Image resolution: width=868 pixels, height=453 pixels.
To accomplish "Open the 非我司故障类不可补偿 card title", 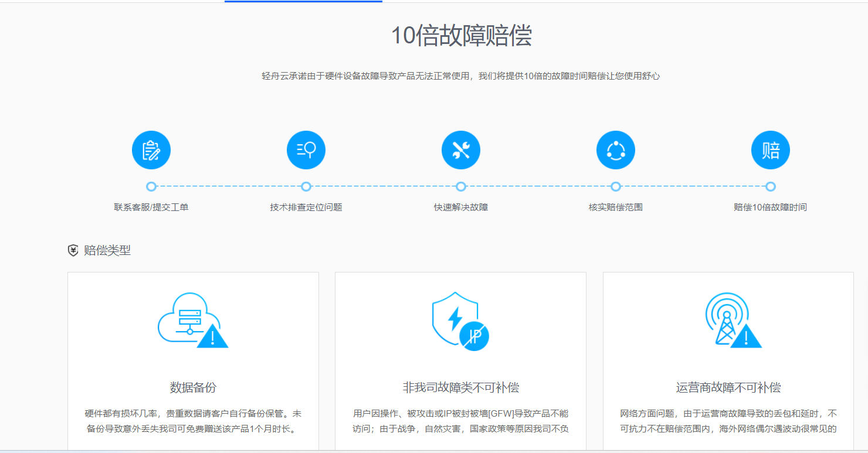I will point(460,387).
